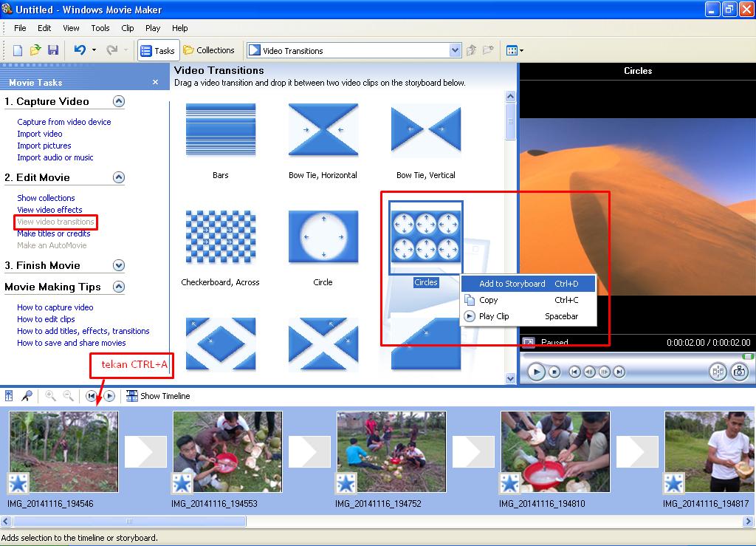The image size is (756, 546).
Task: Click the New Collection Folder icon
Action: tap(489, 50)
